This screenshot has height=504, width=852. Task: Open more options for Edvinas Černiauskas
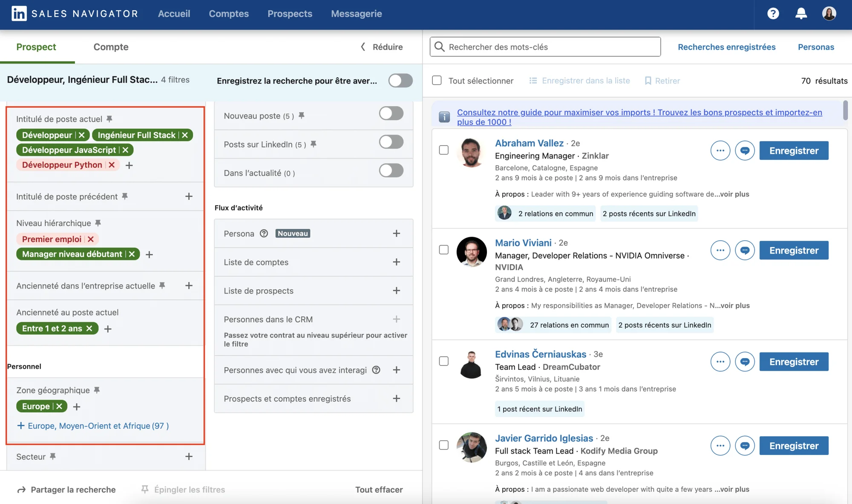[720, 362]
